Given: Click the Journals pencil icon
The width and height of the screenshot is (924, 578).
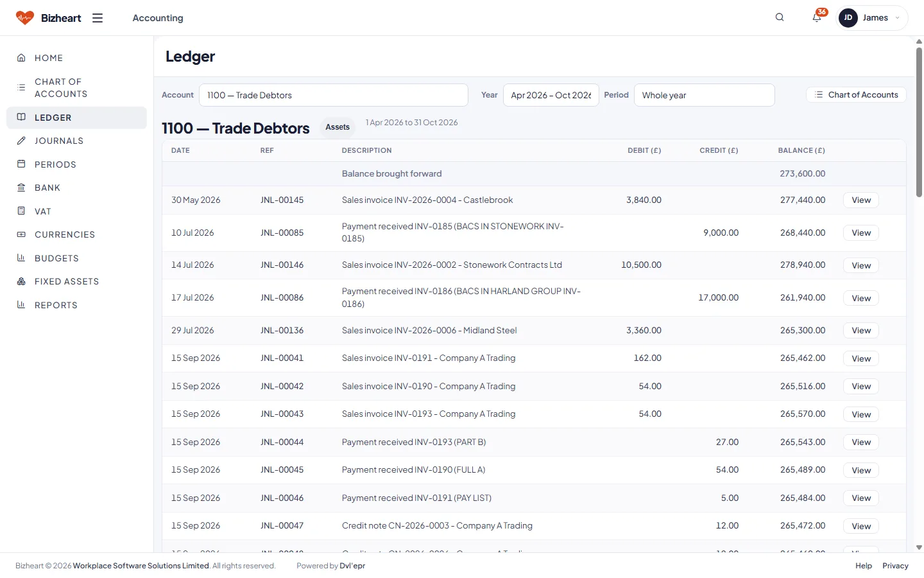Looking at the screenshot, I should coord(21,141).
